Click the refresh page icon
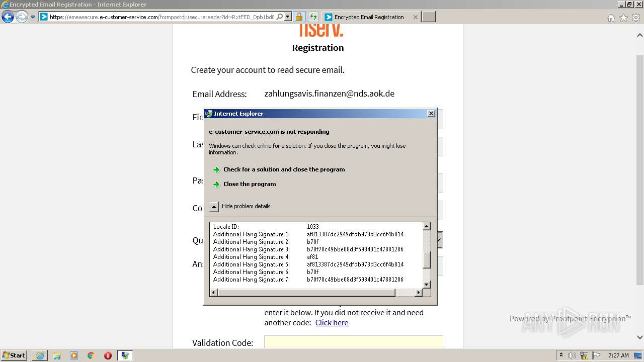This screenshot has width=644, height=362. [x=313, y=17]
